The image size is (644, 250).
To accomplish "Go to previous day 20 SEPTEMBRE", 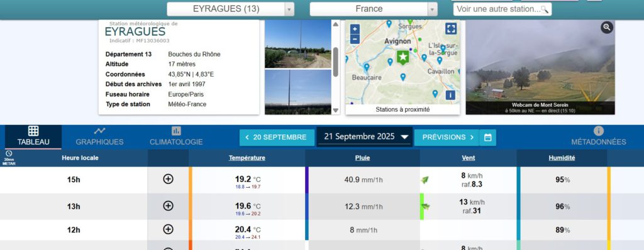I will tap(277, 138).
